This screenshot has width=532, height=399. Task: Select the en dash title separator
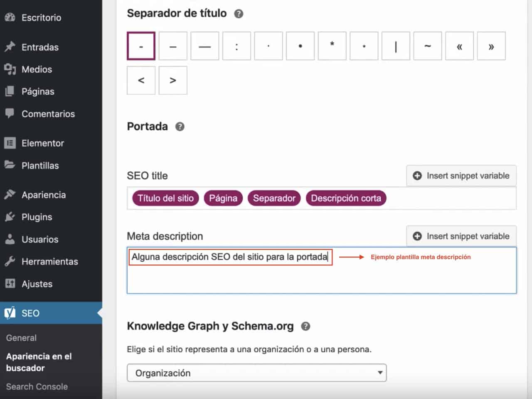[x=173, y=46]
